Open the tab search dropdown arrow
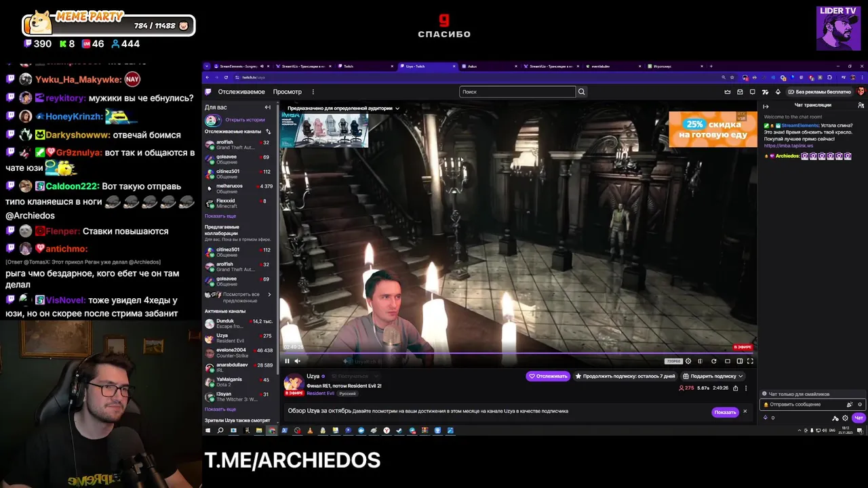868x488 pixels. (207, 66)
